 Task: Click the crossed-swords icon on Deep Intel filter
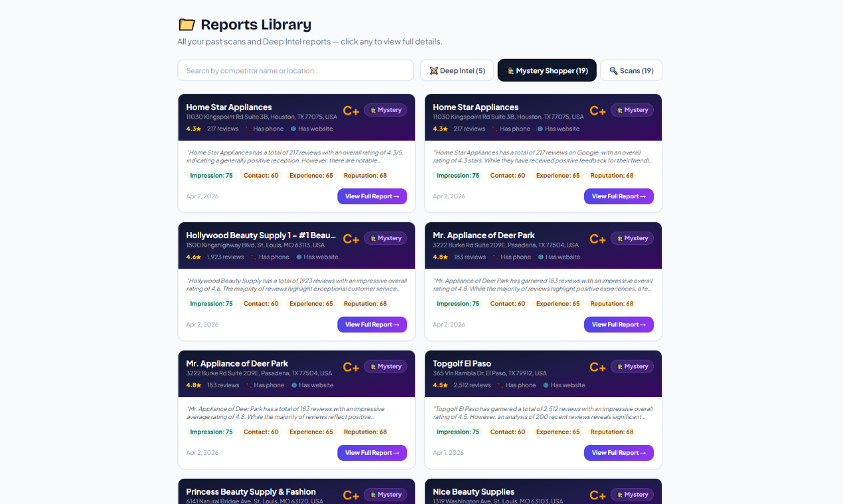tap(433, 70)
